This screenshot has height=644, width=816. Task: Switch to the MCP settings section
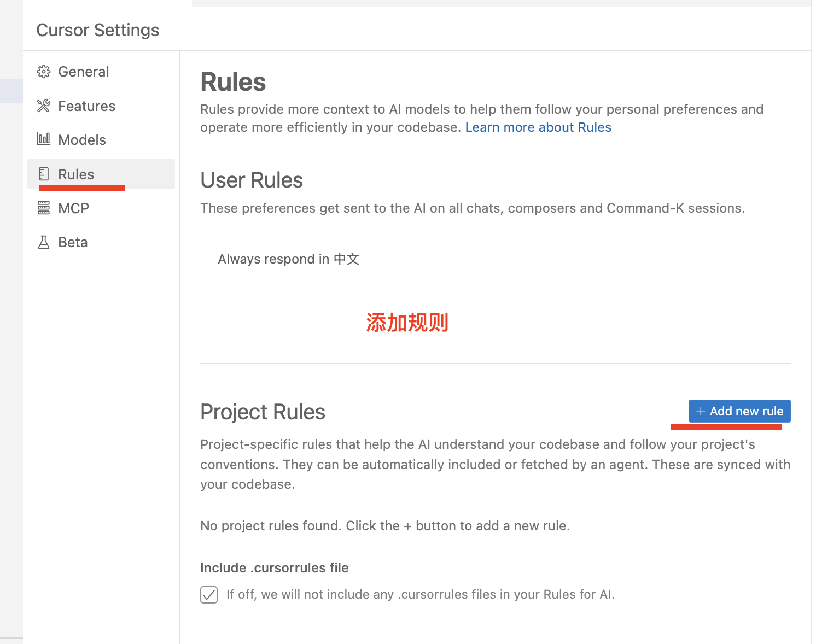point(73,208)
